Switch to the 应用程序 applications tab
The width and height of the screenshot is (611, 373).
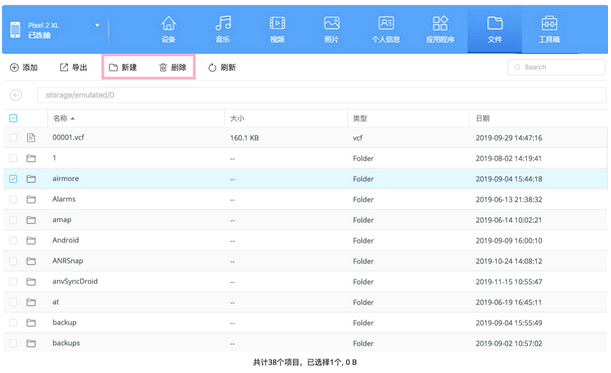[x=440, y=29]
